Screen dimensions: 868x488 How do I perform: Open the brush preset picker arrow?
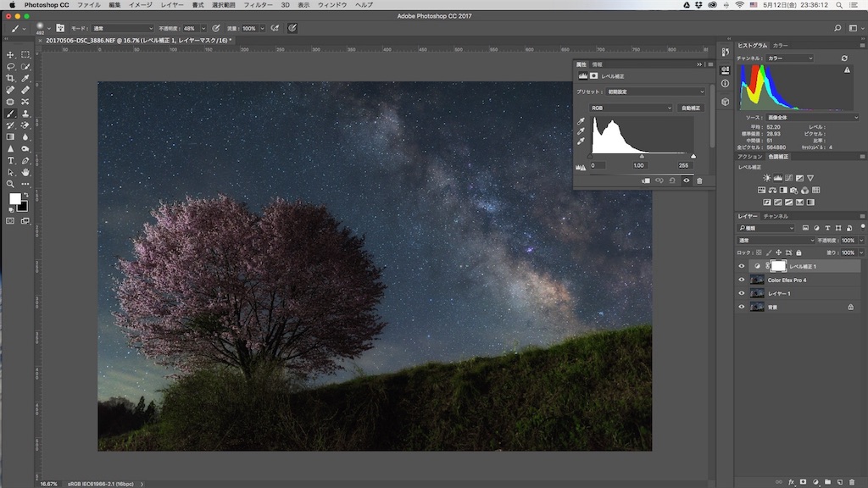[x=48, y=28]
